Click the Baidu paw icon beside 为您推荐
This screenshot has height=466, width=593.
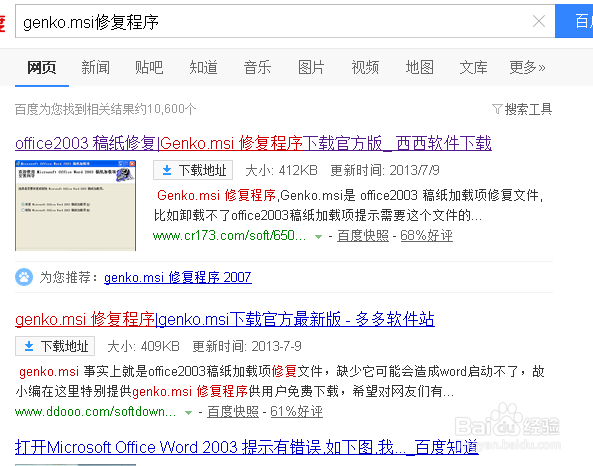[24, 277]
